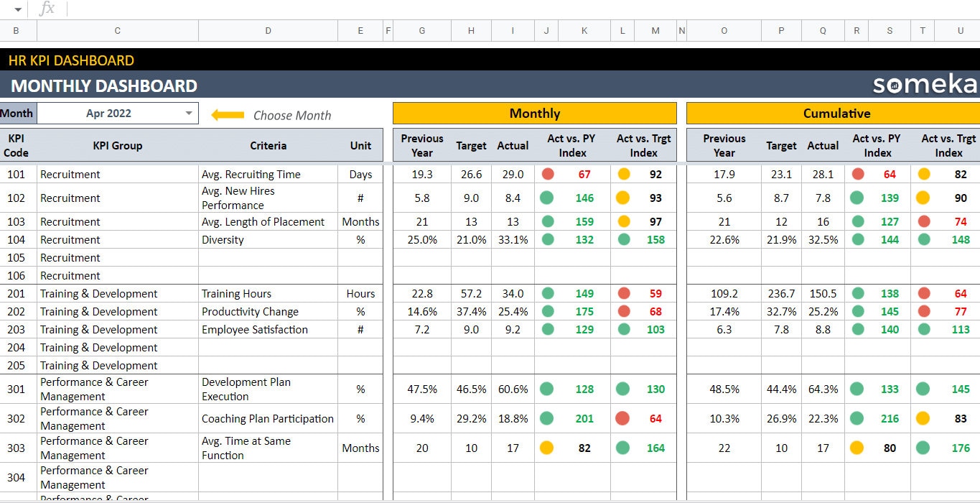This screenshot has height=503, width=980.
Task: Select column C header
Action: click(x=117, y=30)
